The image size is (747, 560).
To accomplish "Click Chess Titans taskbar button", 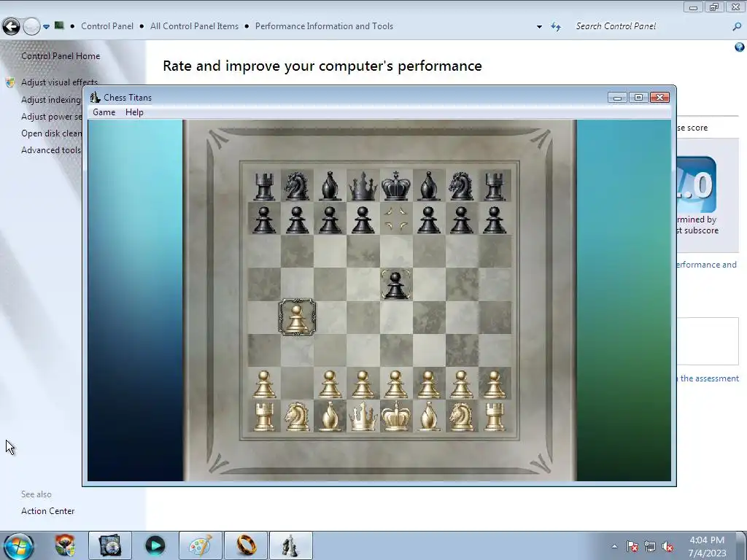I will (x=291, y=545).
